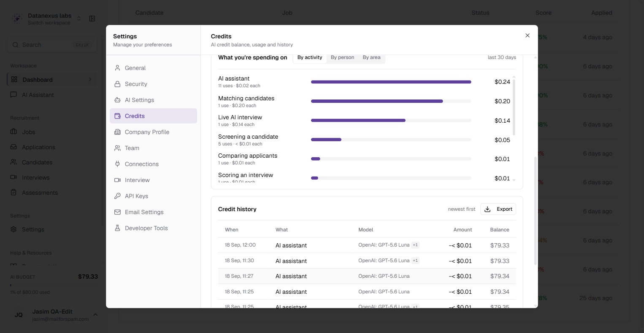Click the Developer Tools flask icon

click(x=117, y=228)
